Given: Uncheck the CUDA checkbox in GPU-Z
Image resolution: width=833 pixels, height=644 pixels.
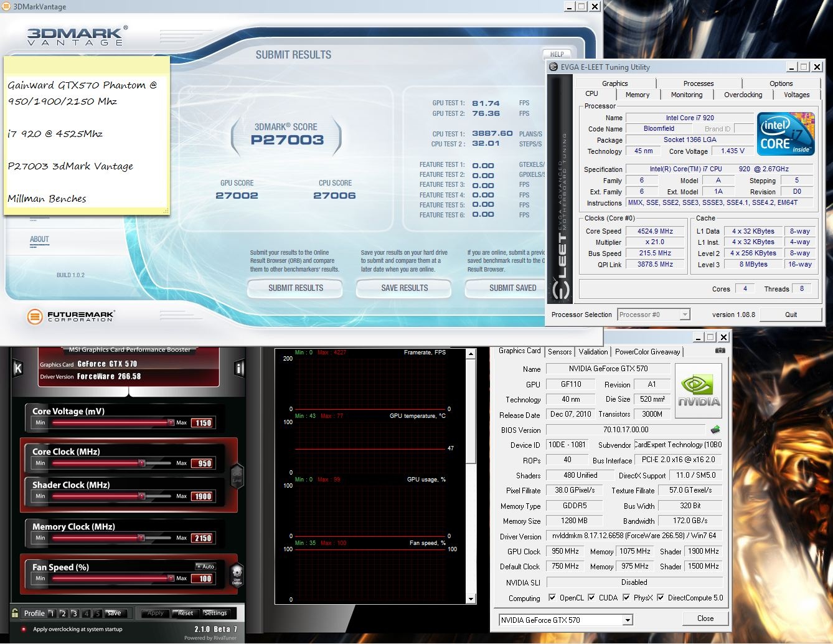Looking at the screenshot, I should point(591,598).
